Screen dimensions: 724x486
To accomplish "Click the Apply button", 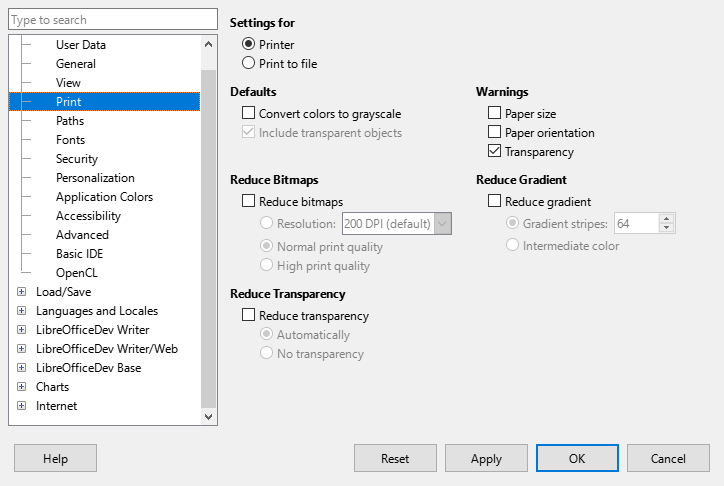I will [x=486, y=458].
